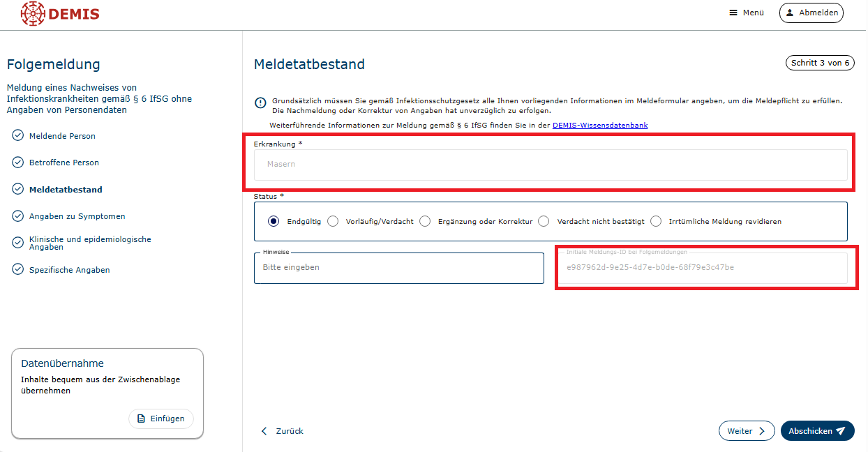Click checkmark icon next to Betroffene Person

point(18,162)
